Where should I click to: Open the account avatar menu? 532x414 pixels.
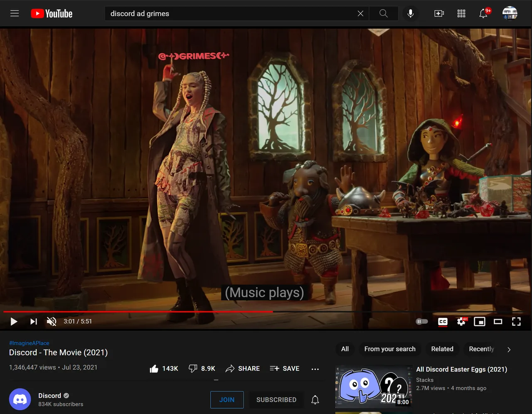point(510,13)
